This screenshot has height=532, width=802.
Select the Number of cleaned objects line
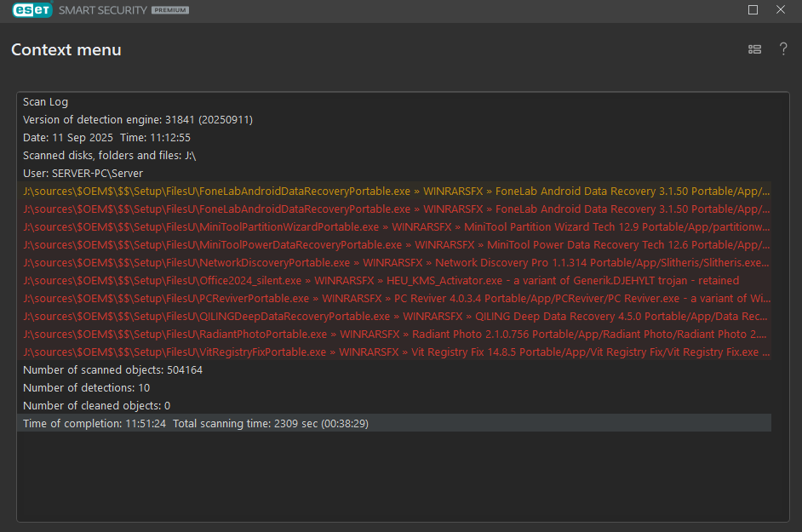pyautogui.click(x=394, y=406)
